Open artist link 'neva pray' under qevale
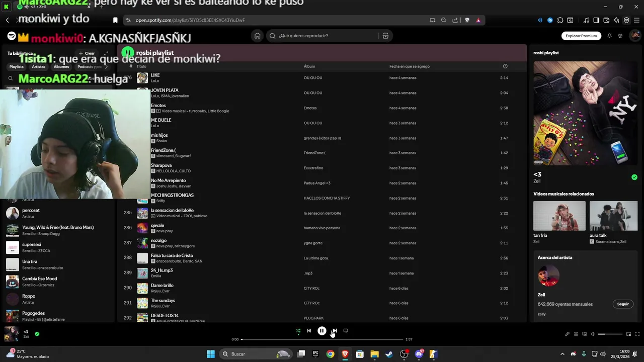 (165, 231)
